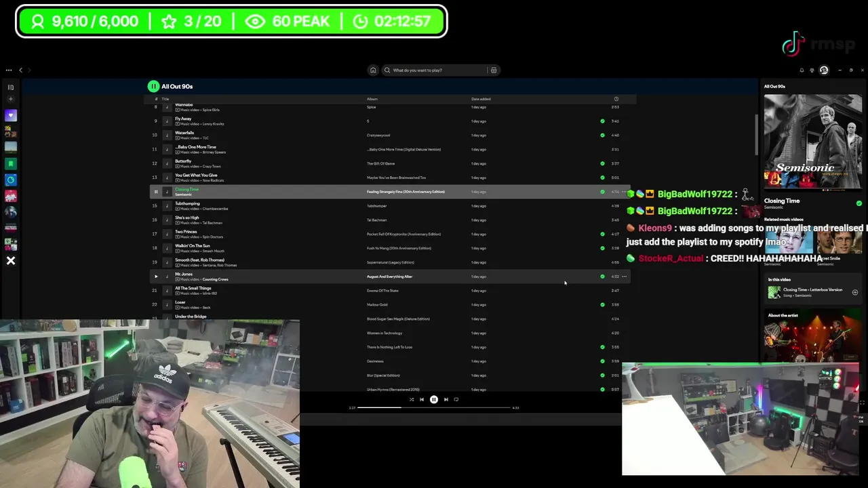Toggle saved checkmark on Loser row
The image size is (868, 488).
point(602,305)
